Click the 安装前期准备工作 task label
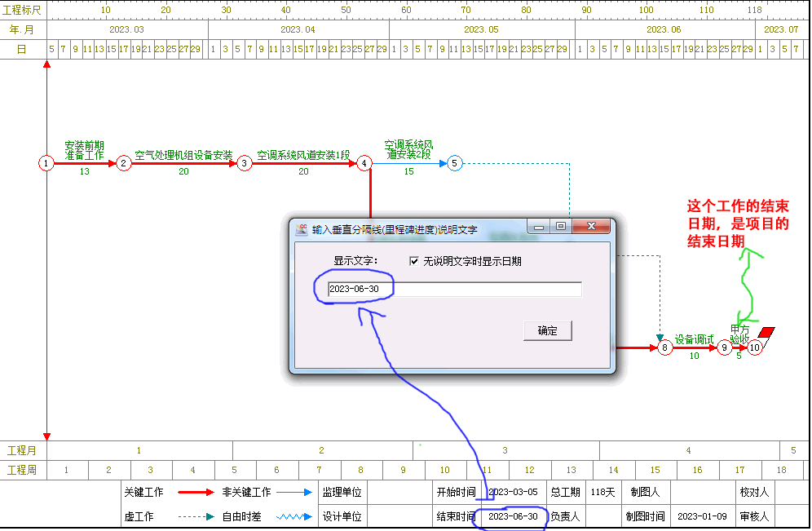 85,150
